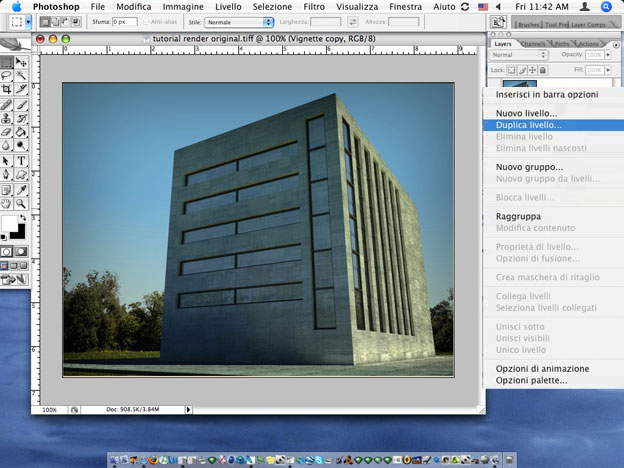Viewport: 624px width, 468px height.
Task: Toggle Quick Mask mode button
Action: tap(22, 252)
